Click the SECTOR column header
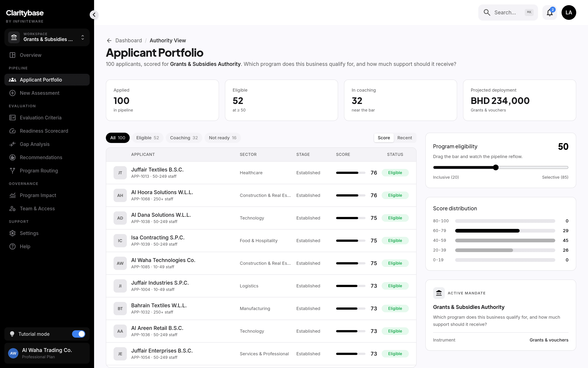 pyautogui.click(x=248, y=154)
